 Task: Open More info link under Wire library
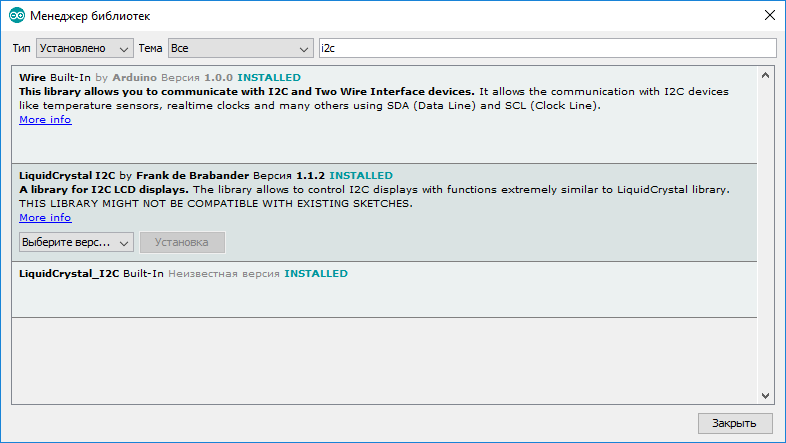(45, 120)
